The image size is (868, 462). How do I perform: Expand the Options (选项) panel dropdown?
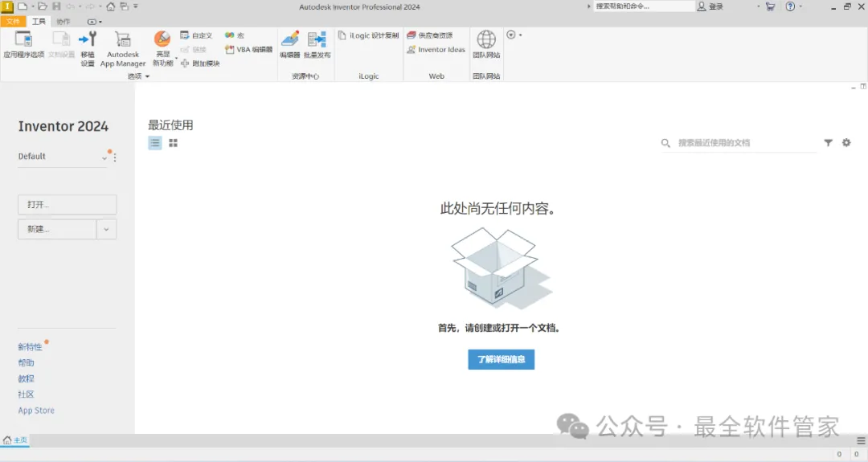147,76
